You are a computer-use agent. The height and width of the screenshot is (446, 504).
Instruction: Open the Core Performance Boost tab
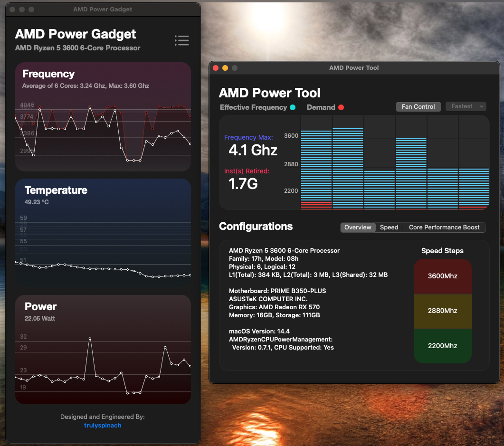pos(444,228)
